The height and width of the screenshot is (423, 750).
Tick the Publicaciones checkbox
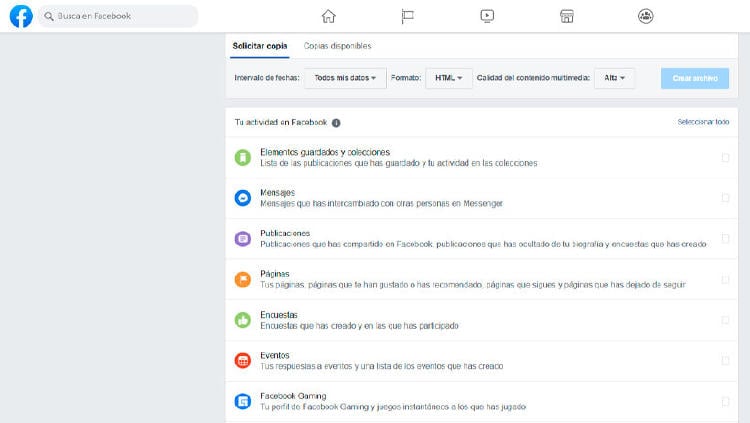725,239
